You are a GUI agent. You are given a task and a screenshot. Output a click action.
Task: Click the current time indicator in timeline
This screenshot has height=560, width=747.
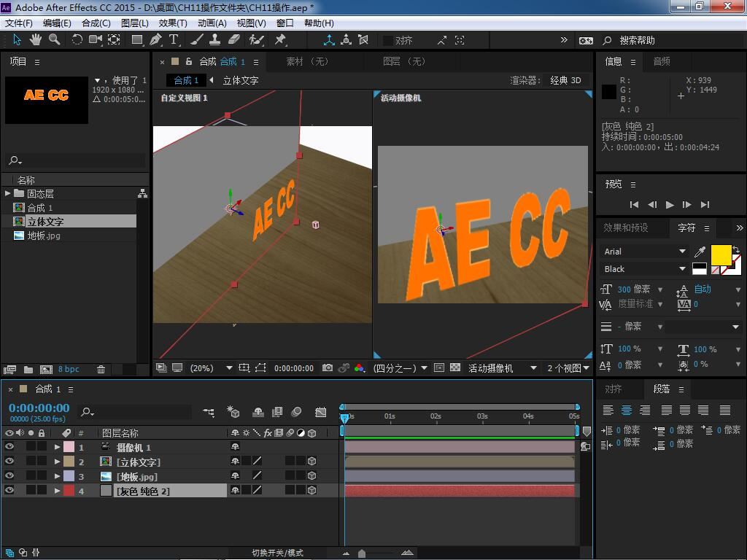[x=344, y=417]
